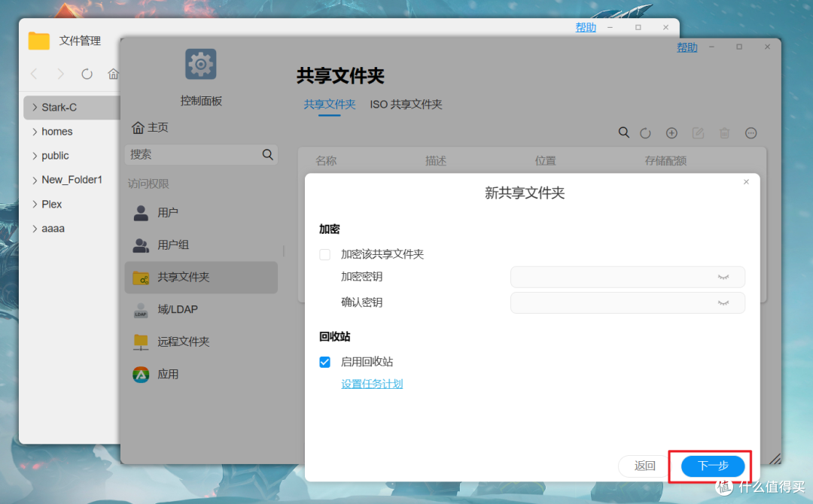Click the search icon in Control Panel sidebar
813x504 pixels.
[x=267, y=154]
